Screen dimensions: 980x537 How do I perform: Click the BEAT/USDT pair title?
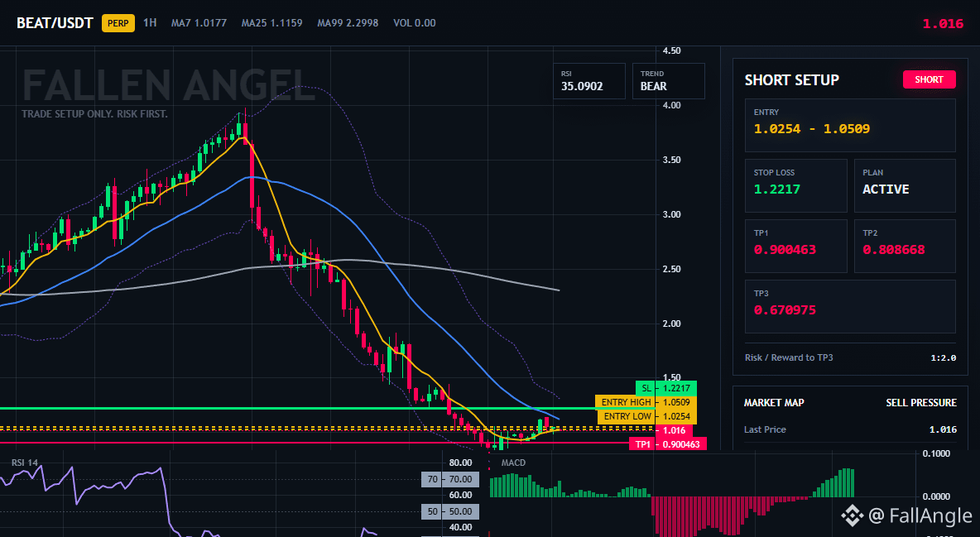[x=55, y=23]
